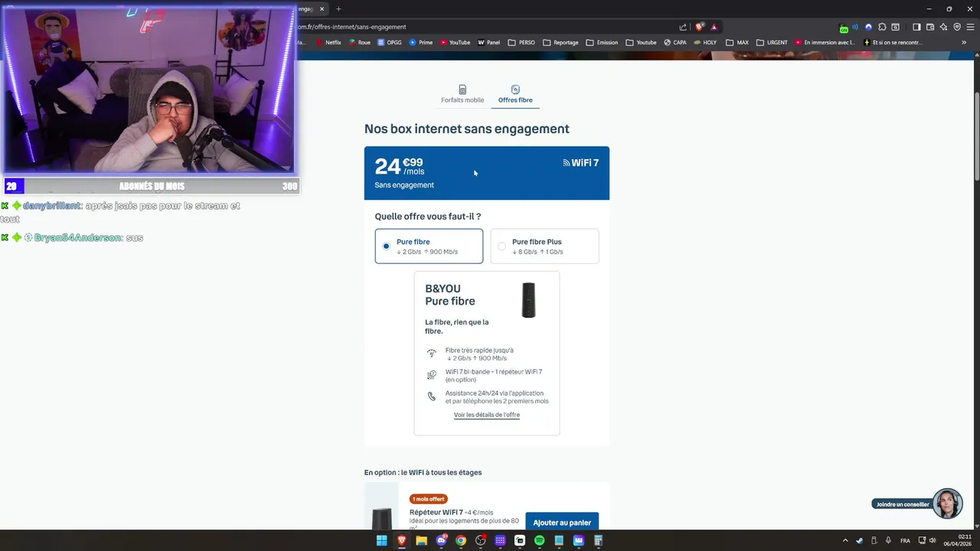Open the Panel bookmark
This screenshot has height=551, width=980.
[488, 43]
